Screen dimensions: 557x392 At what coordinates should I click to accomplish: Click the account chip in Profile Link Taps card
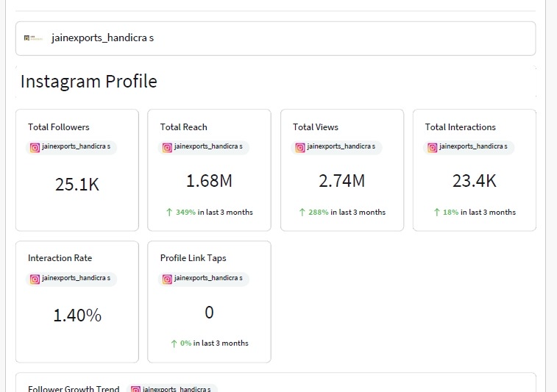(204, 279)
